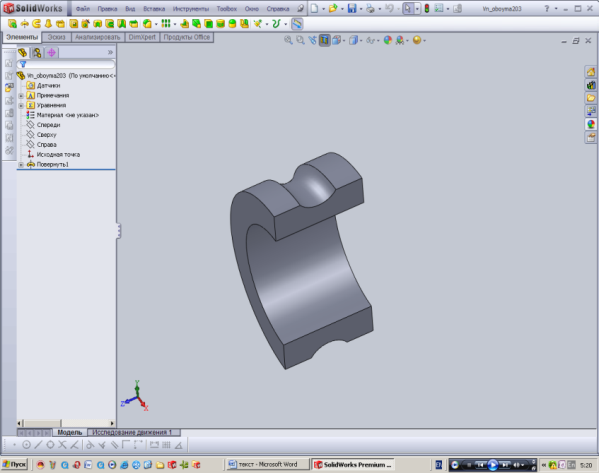
Task: Select the linear pattern tool
Action: pos(165,24)
